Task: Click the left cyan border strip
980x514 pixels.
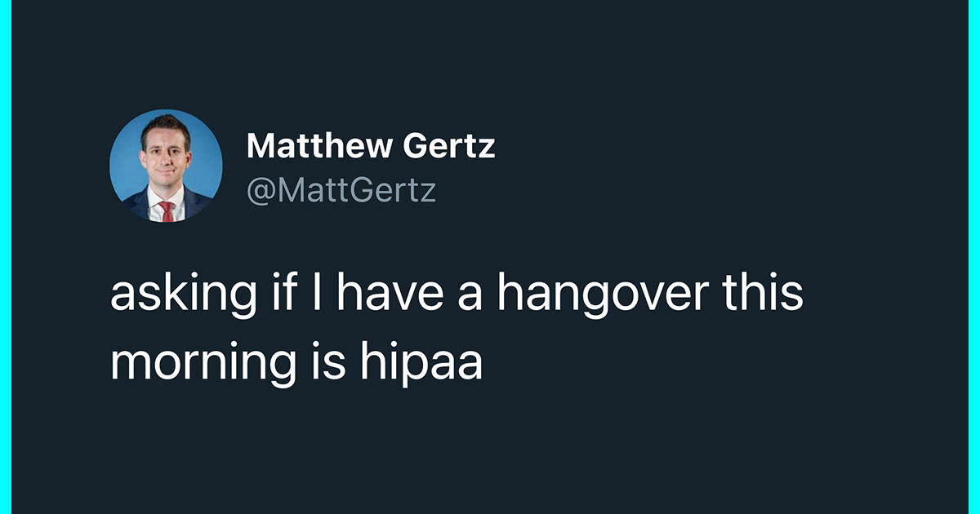Action: pos(5,257)
